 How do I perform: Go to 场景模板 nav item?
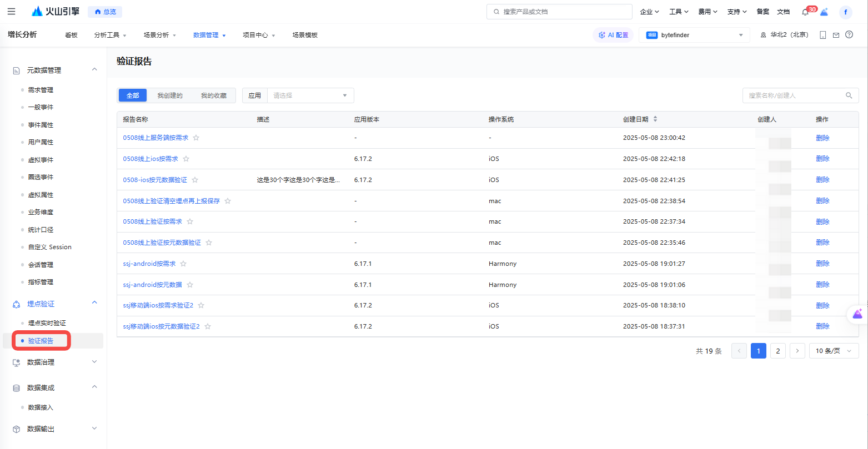point(305,35)
